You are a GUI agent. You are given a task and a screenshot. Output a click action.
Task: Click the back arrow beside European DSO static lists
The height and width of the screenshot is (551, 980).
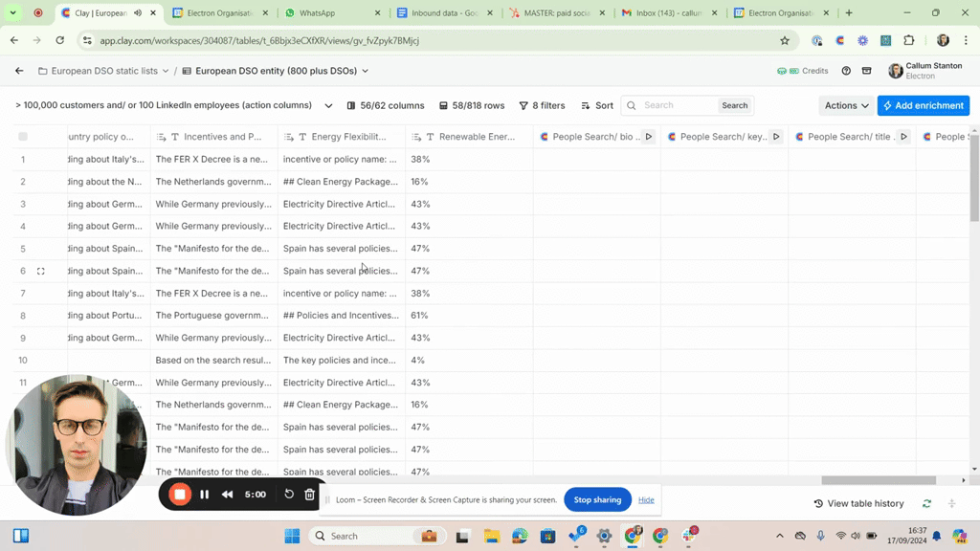[x=19, y=71]
